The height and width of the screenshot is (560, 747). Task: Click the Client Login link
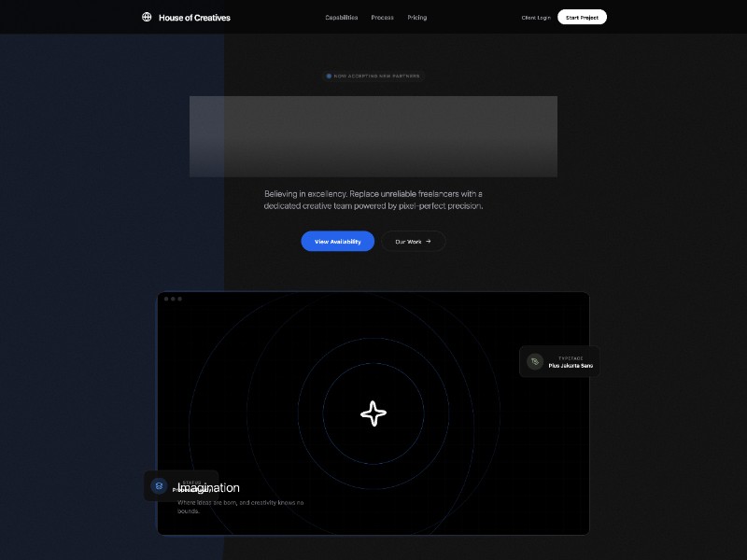pyautogui.click(x=535, y=17)
